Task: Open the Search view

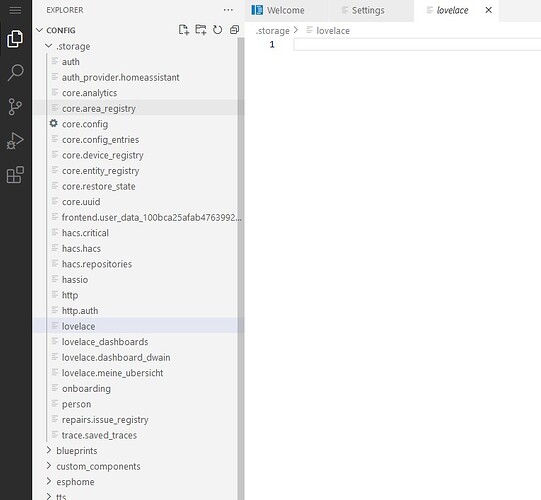Action: coord(15,72)
